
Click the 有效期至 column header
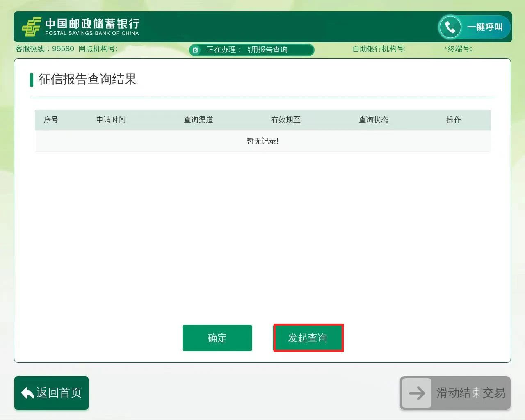tap(285, 120)
